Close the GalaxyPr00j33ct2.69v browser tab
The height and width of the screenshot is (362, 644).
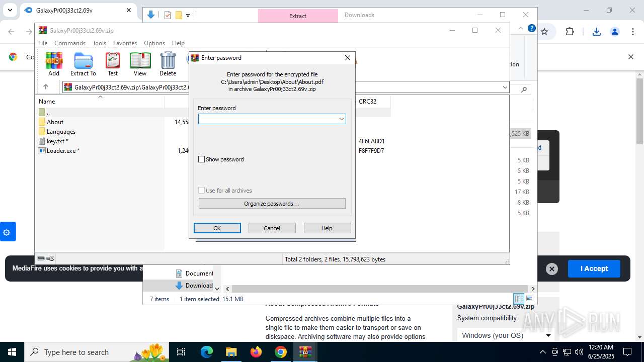[x=129, y=10]
